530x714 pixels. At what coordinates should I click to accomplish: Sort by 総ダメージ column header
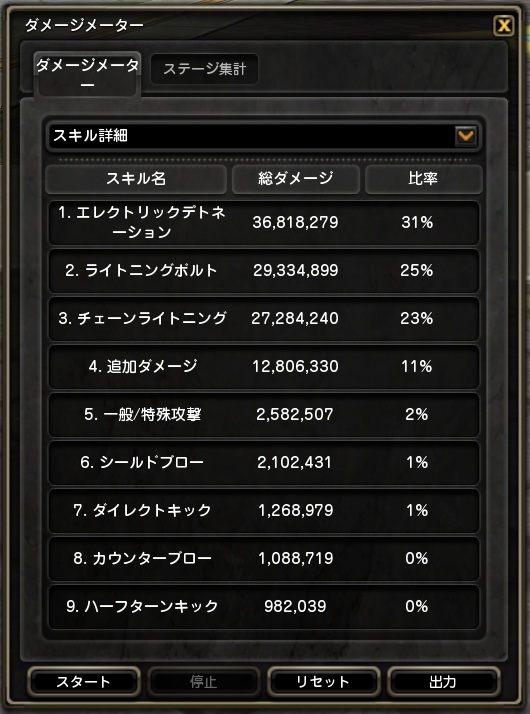click(x=296, y=178)
